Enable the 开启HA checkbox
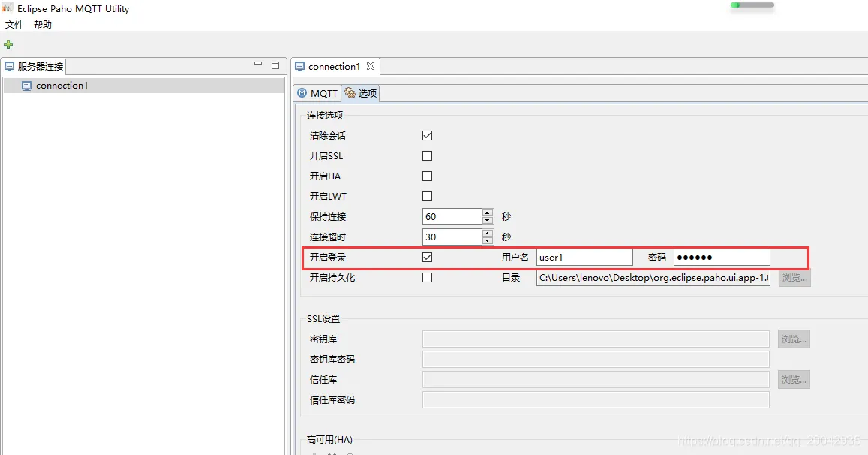The height and width of the screenshot is (455, 868). point(428,176)
